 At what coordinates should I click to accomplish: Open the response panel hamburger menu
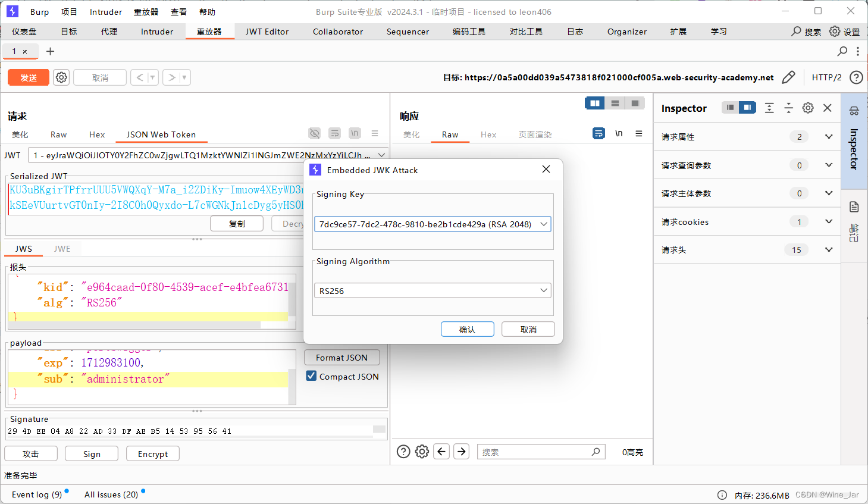(639, 133)
